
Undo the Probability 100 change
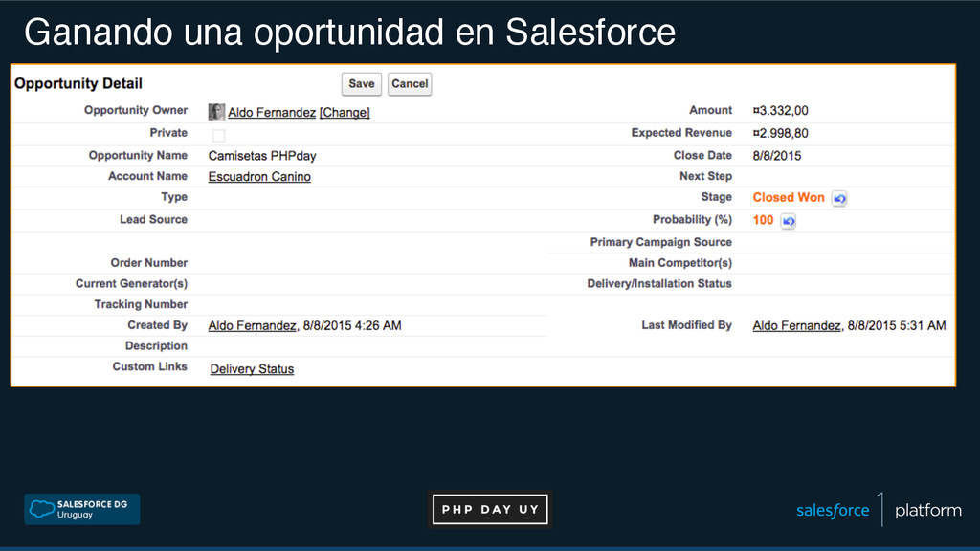click(789, 221)
